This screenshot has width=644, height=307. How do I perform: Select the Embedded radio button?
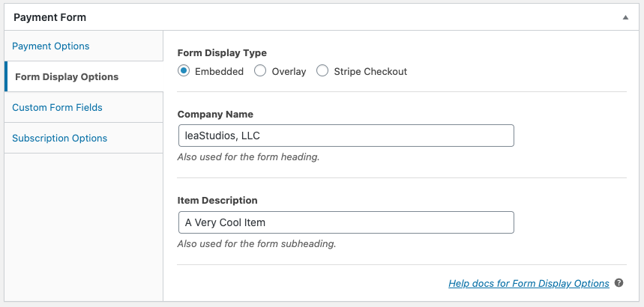coord(184,71)
